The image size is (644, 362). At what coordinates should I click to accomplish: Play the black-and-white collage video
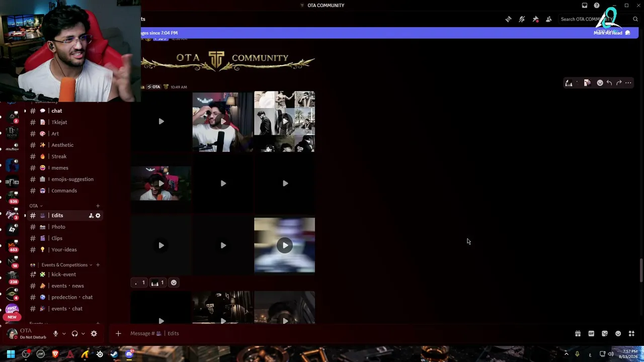click(x=285, y=121)
